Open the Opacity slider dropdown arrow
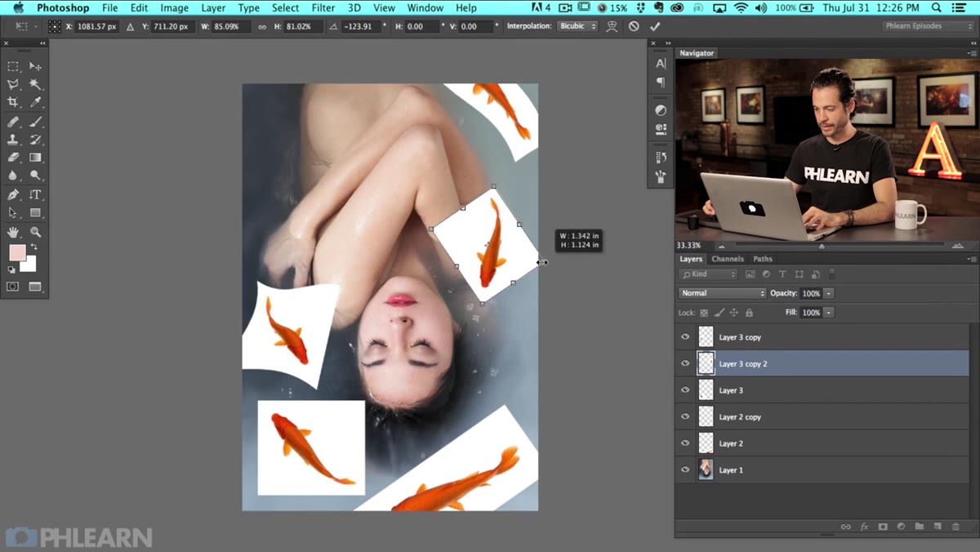This screenshot has width=980, height=552. coord(829,293)
